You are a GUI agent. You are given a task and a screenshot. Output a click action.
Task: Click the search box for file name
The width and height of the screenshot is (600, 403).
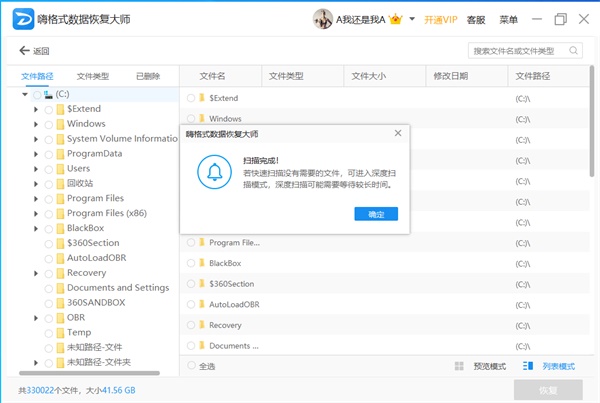[x=525, y=51]
